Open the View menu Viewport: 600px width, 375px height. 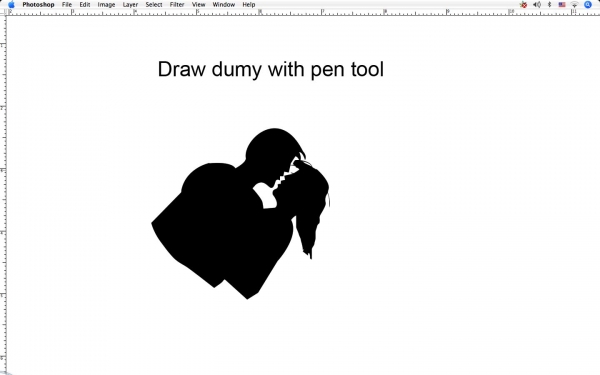(x=198, y=5)
